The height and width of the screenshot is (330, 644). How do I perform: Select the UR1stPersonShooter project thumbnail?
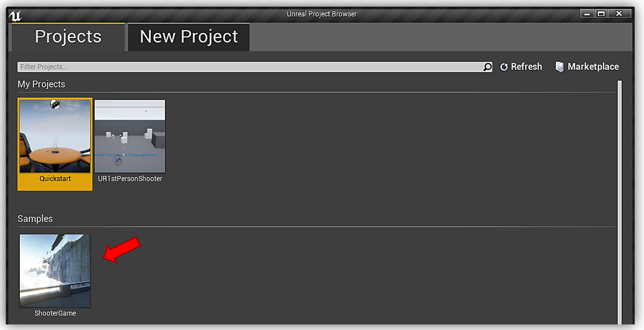point(130,136)
